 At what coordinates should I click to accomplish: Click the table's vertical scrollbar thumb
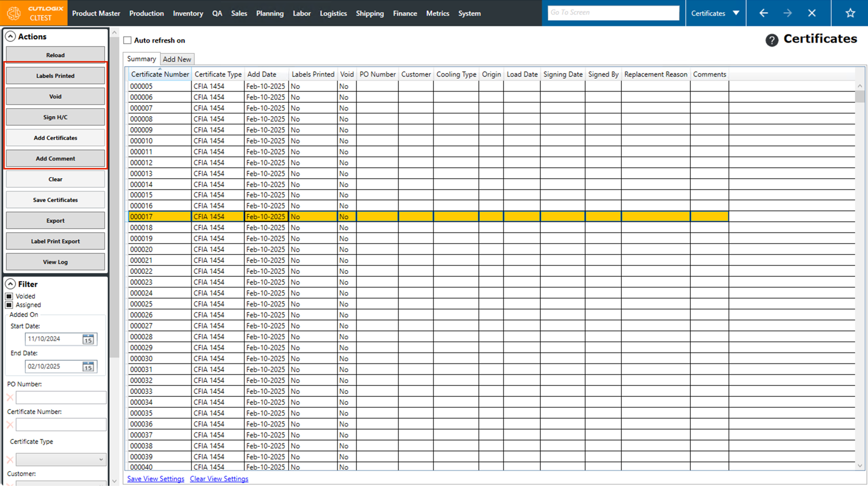coord(860,96)
